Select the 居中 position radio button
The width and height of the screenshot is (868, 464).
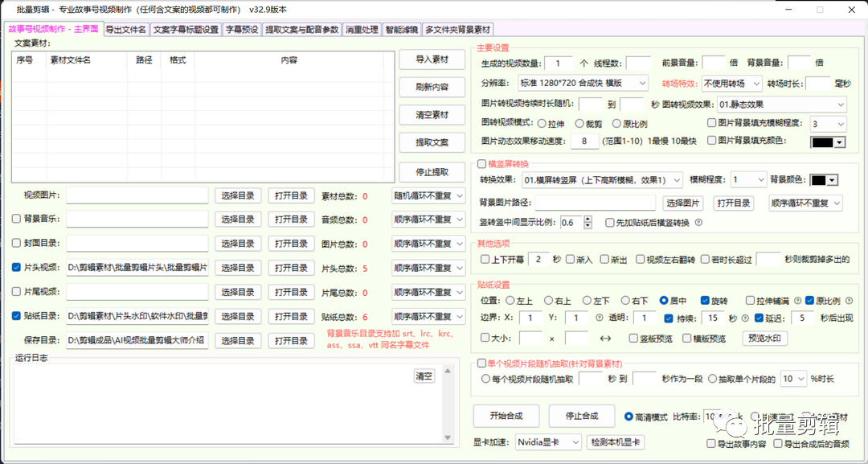tap(664, 301)
